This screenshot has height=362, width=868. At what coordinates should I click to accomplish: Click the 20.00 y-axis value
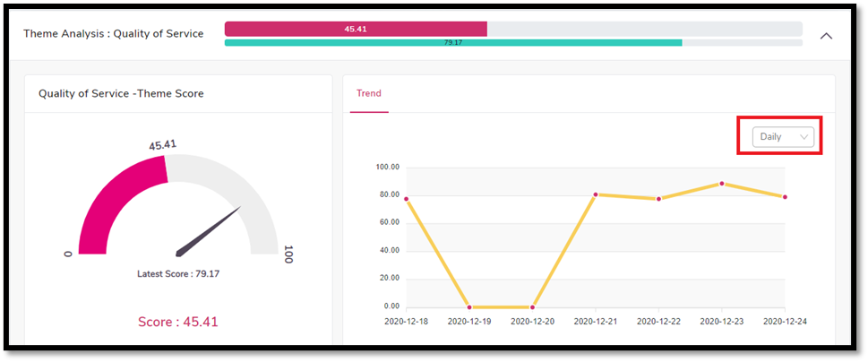tap(389, 279)
